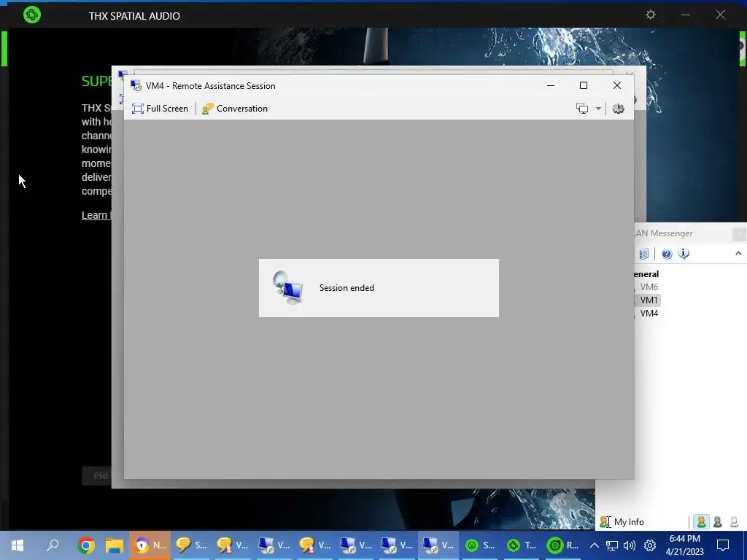Click the Session ended message box
The height and width of the screenshot is (560, 747).
tap(379, 288)
